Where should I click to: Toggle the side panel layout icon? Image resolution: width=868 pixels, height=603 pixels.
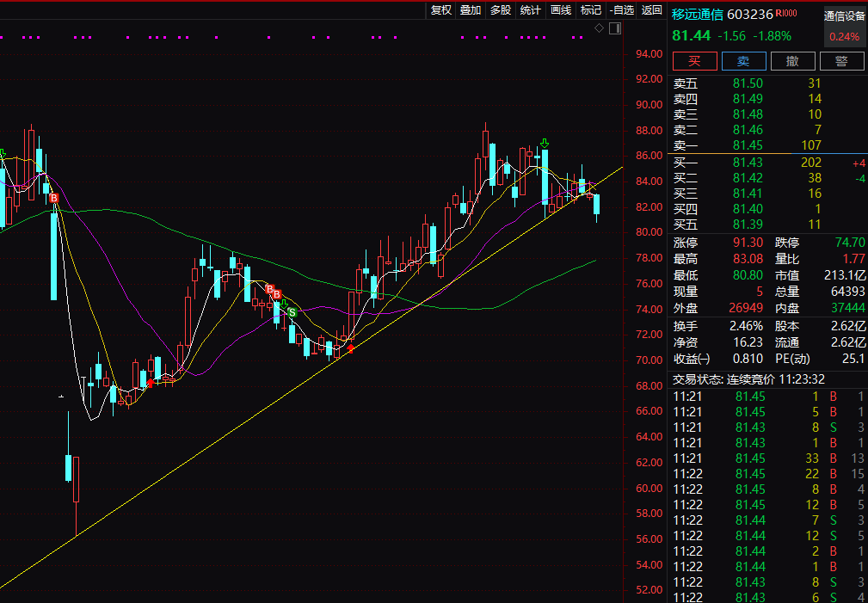click(615, 28)
